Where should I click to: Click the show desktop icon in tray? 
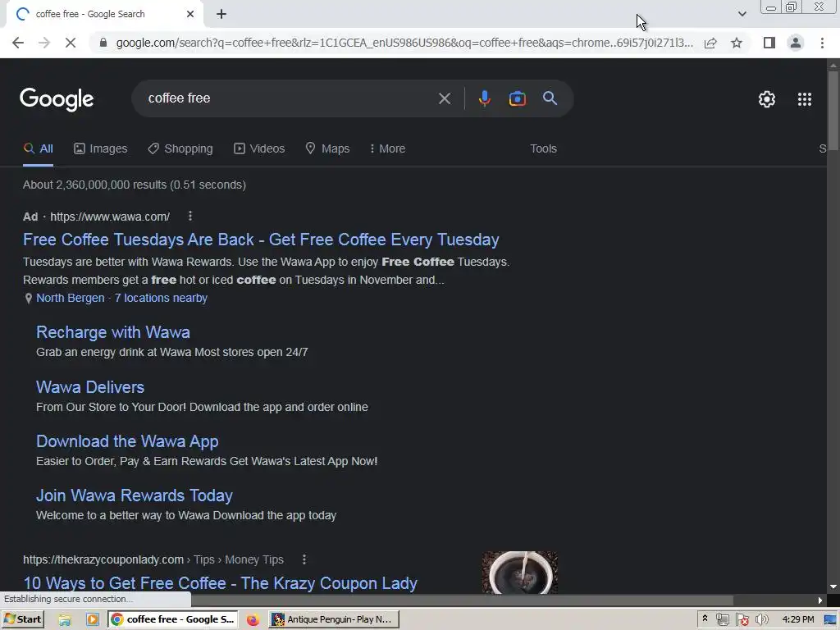point(830,620)
